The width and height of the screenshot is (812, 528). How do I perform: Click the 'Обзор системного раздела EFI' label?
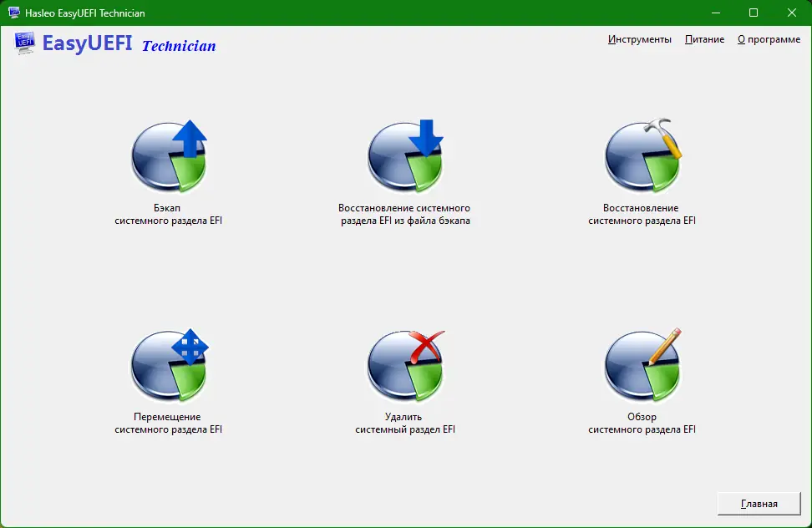coord(642,423)
